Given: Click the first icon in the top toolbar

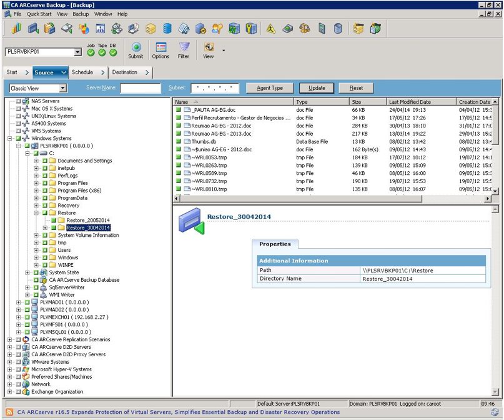Looking at the screenshot, I should tap(17, 29).
